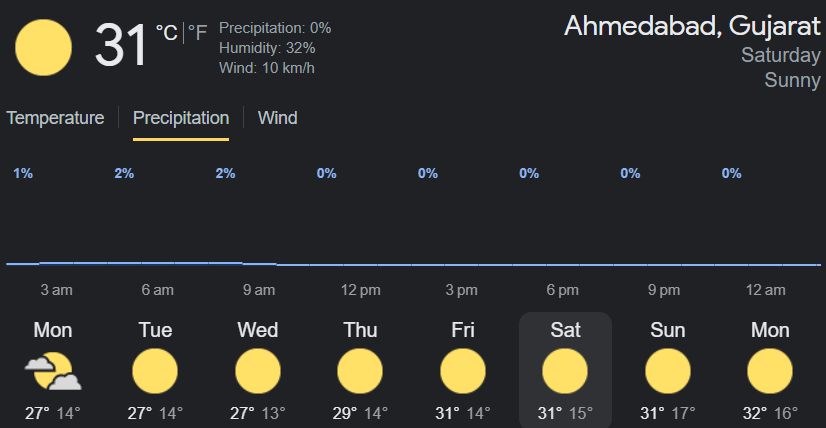Image resolution: width=826 pixels, height=428 pixels.
Task: Select the Celsius (°C) unit
Action: 166,34
